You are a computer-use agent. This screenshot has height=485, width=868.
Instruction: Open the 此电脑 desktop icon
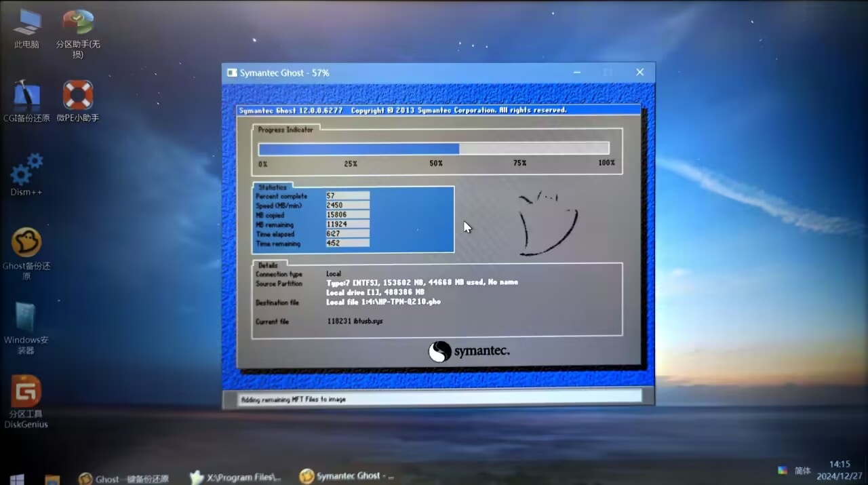pos(26,29)
